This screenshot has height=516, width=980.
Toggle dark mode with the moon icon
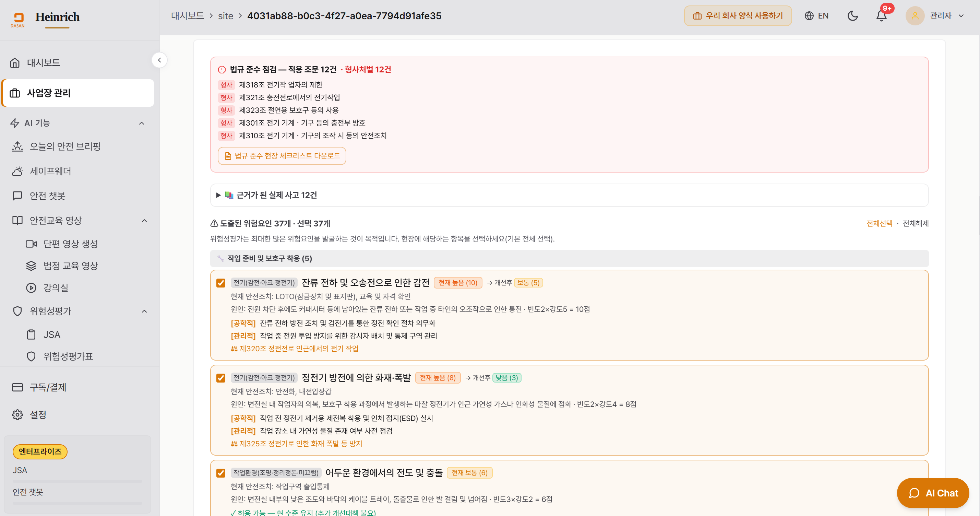point(852,15)
